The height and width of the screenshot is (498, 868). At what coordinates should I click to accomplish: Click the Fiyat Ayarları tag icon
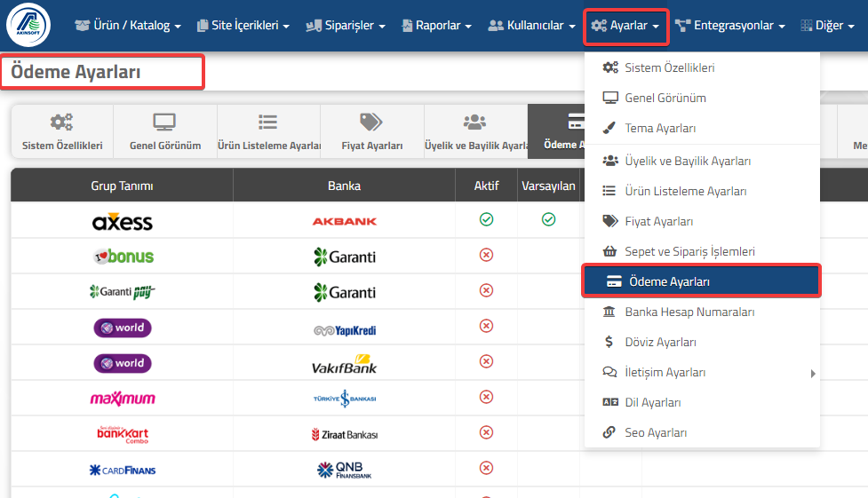coord(370,122)
